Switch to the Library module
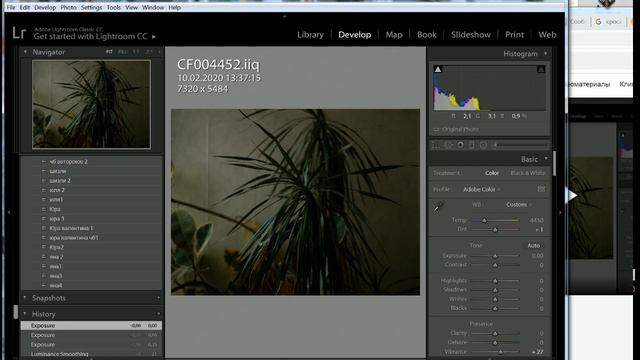The height and width of the screenshot is (360, 640). 310,35
